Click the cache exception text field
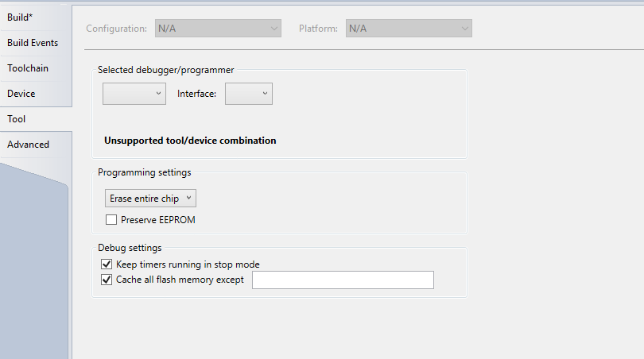Screen dimensions: 644x359 pyautogui.click(x=343, y=280)
